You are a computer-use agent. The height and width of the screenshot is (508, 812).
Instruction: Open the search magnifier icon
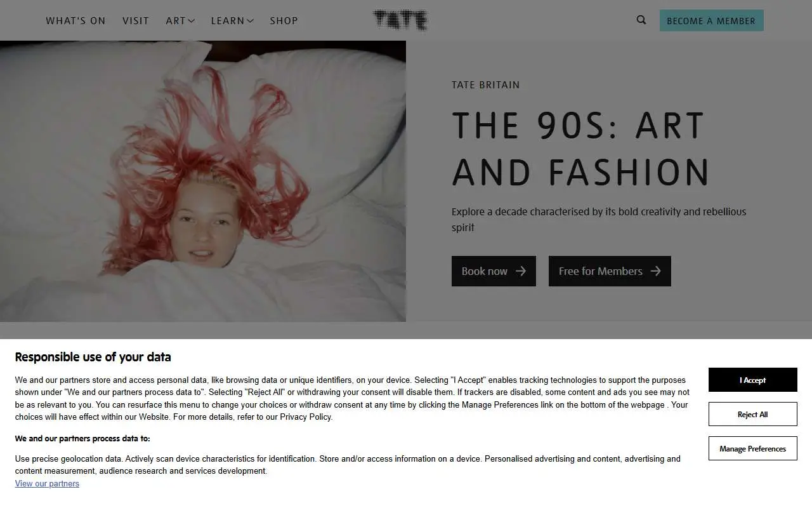[641, 20]
